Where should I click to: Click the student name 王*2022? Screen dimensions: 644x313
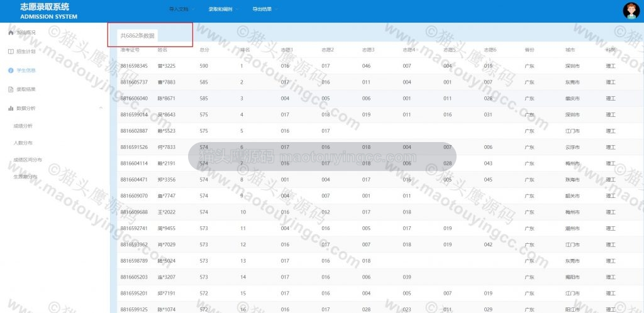coord(166,212)
